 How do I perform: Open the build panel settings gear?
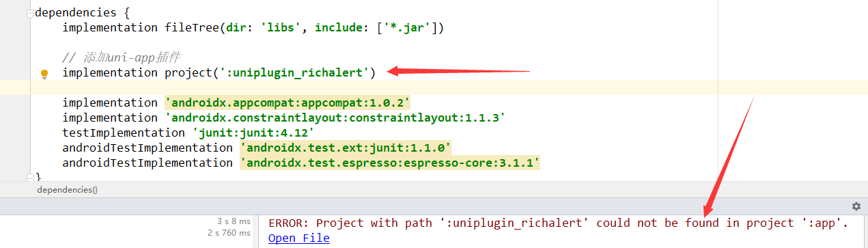[x=856, y=206]
